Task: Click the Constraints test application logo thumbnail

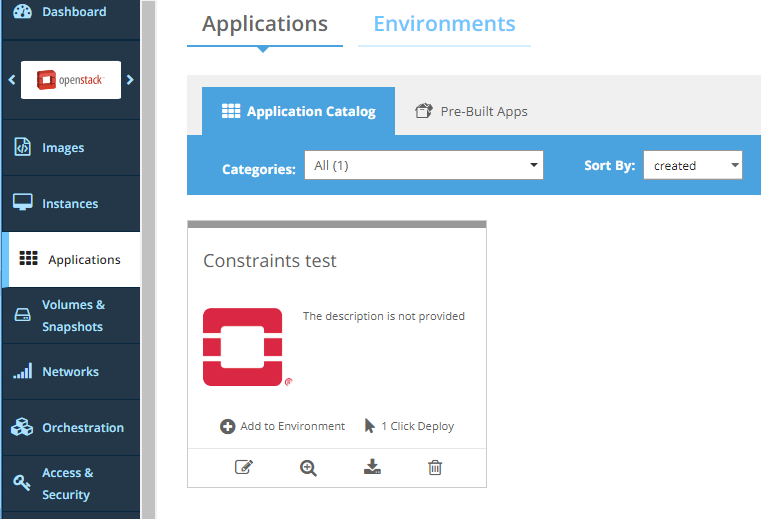Action: point(243,347)
